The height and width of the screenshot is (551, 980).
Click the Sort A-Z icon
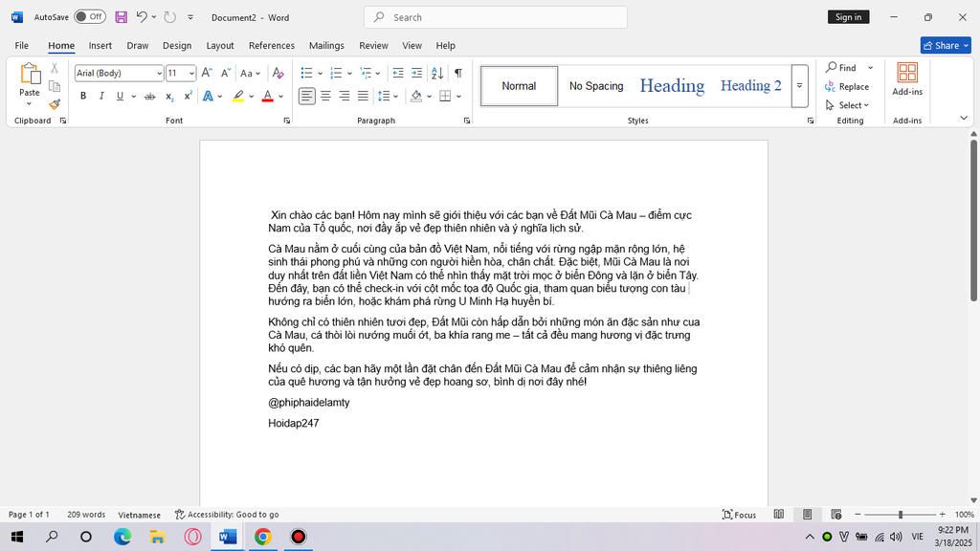(437, 73)
